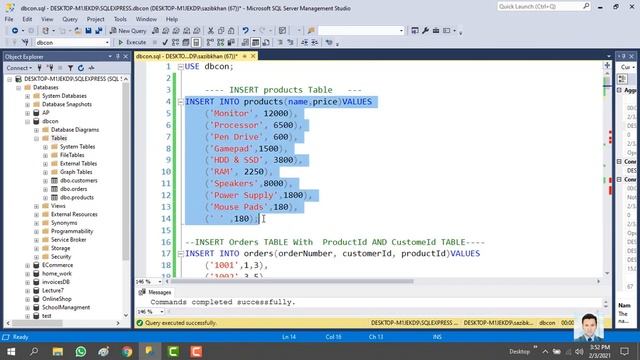Click the Display Estimated Execution Plan icon
The image size is (640, 360).
[x=175, y=42]
